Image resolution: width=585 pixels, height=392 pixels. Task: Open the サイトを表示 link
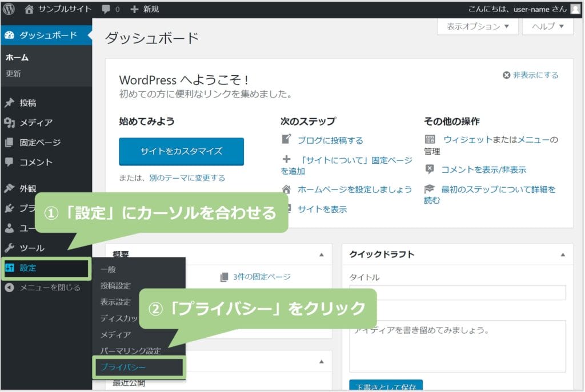point(322,209)
